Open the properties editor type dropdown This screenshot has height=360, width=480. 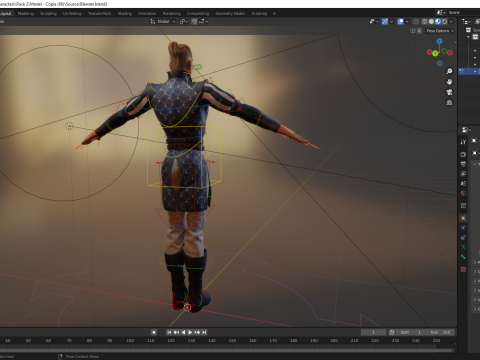pos(466,129)
